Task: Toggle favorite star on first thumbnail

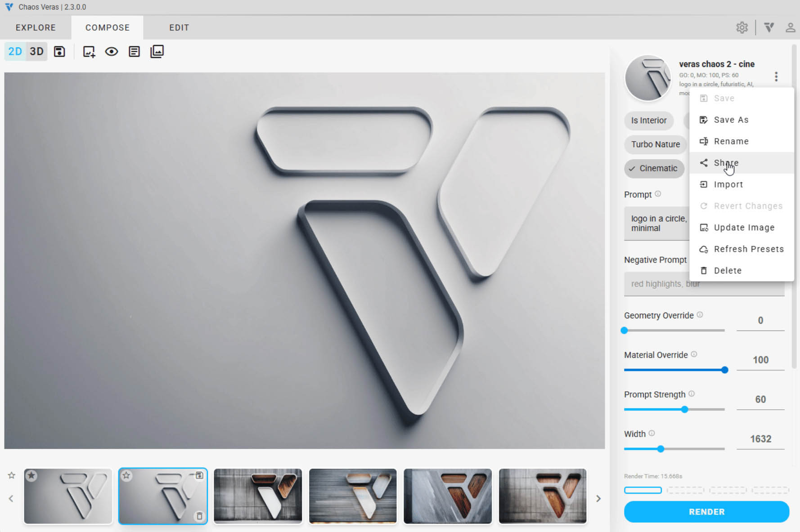Action: (x=31, y=475)
